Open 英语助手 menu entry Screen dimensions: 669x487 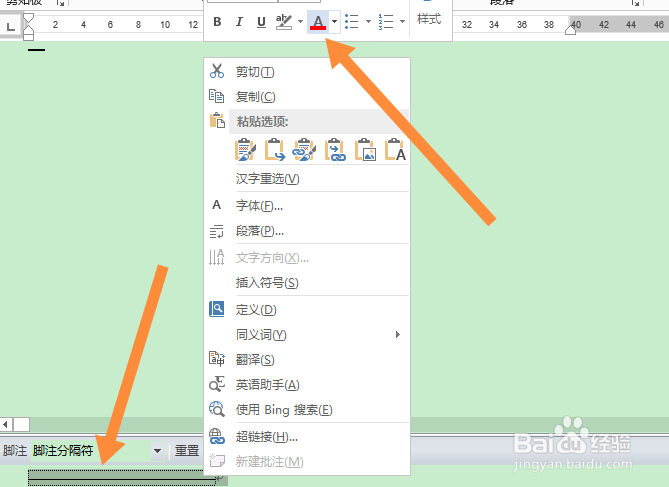[307, 385]
